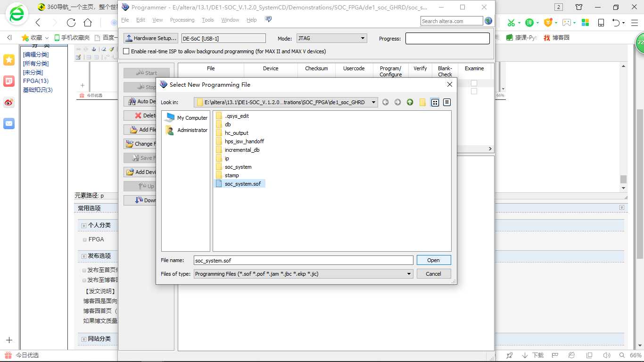This screenshot has height=362, width=644.
Task: Tick the upper Examine column checkbox
Action: click(474, 83)
